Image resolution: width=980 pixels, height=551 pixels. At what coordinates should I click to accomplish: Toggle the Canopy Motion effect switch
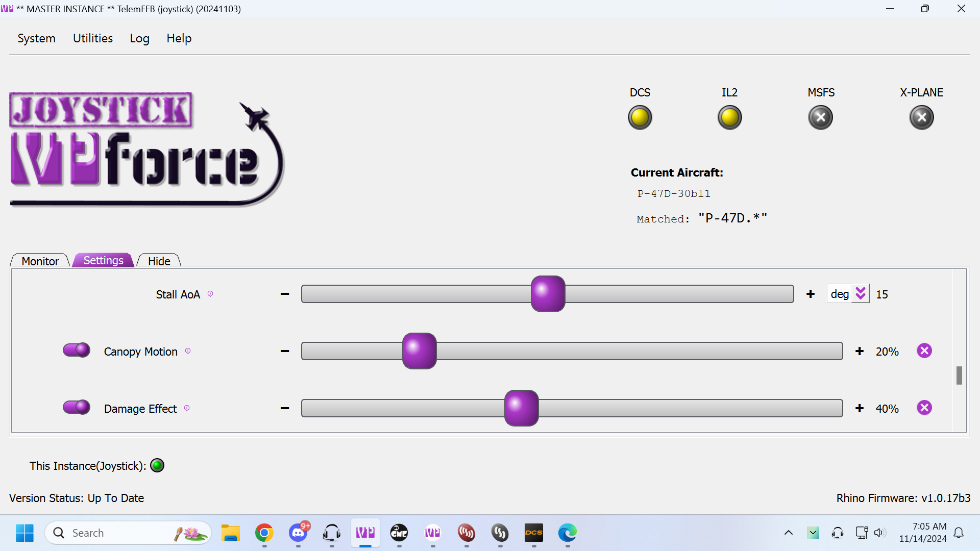pyautogui.click(x=77, y=350)
